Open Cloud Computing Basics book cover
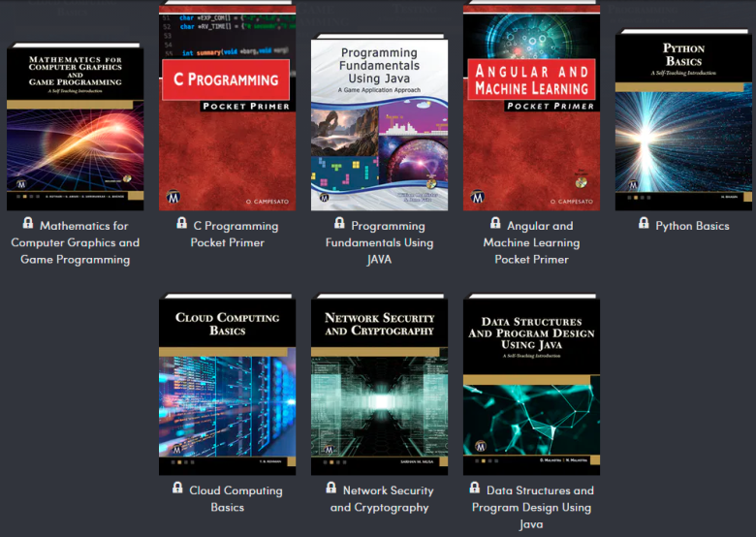756x537 pixels. tap(227, 384)
